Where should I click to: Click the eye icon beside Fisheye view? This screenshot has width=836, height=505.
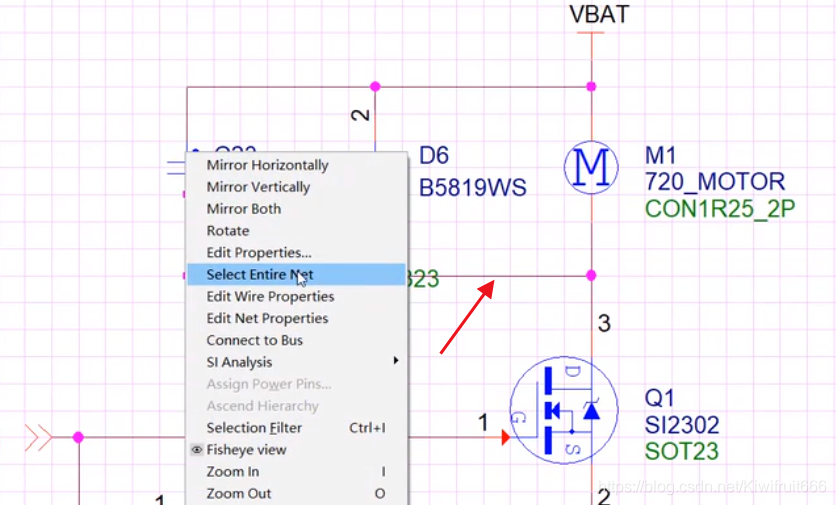[x=196, y=450]
